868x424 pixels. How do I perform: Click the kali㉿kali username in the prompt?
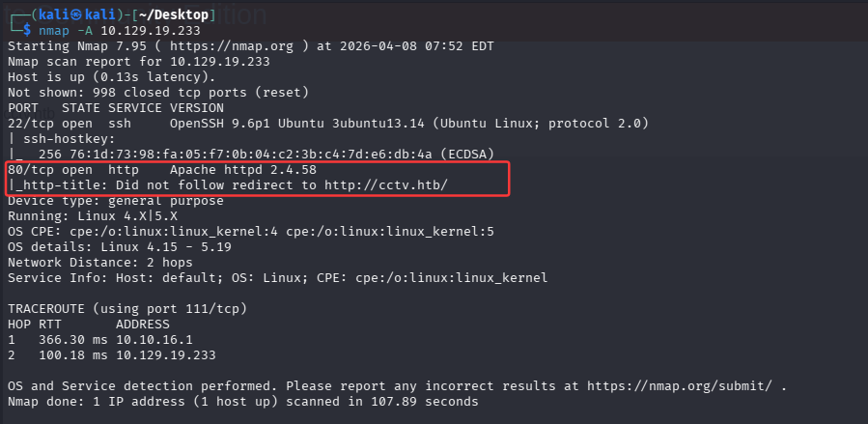(x=71, y=15)
